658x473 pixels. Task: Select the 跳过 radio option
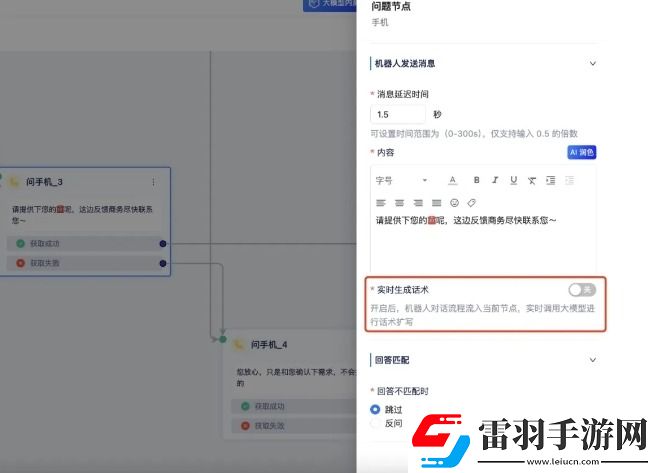375,409
